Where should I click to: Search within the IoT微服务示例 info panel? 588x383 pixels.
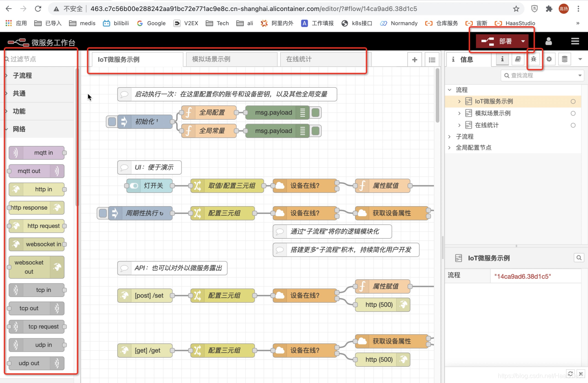point(579,258)
